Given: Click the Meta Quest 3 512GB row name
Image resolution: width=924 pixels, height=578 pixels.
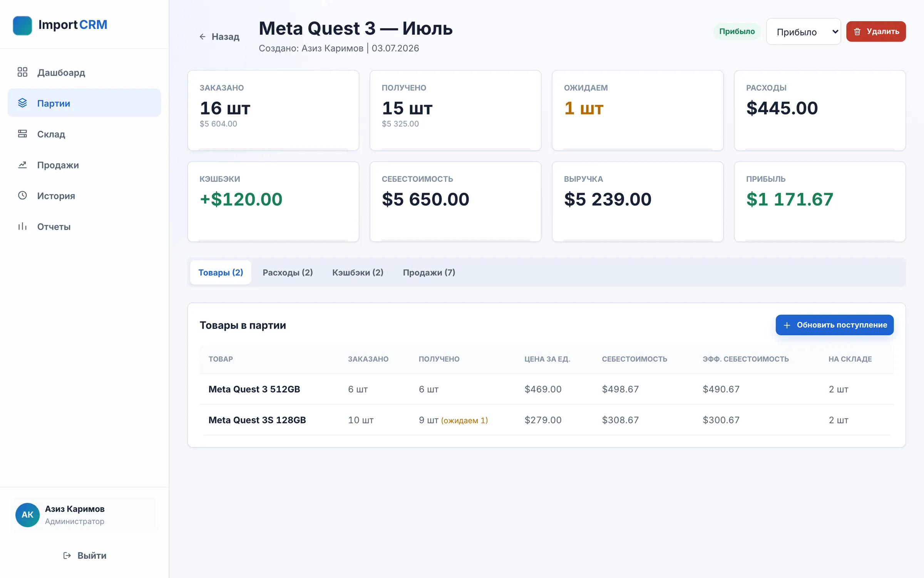Looking at the screenshot, I should click(x=254, y=389).
